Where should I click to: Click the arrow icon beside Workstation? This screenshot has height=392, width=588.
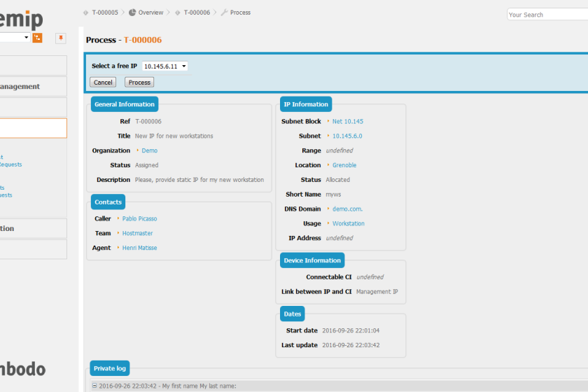click(328, 223)
